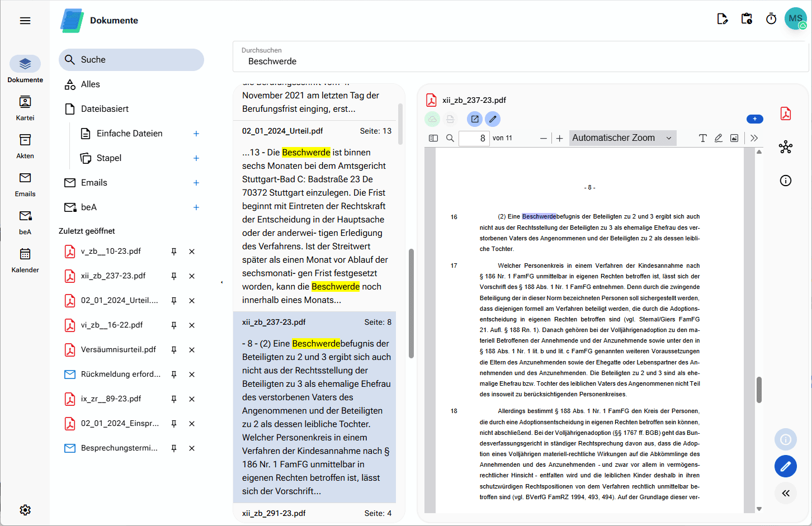812x526 pixels.
Task: Click the page number field showing 8
Action: [x=474, y=138]
